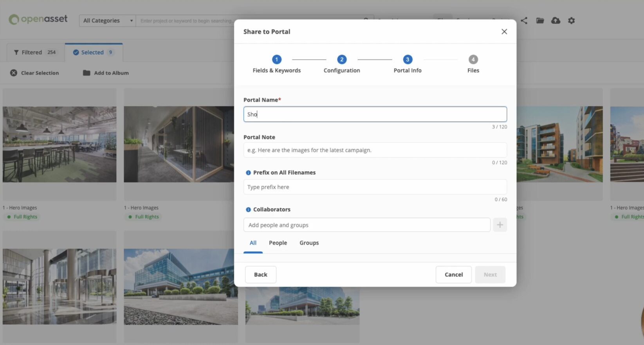Click the plus button beside collaborators field

(500, 225)
